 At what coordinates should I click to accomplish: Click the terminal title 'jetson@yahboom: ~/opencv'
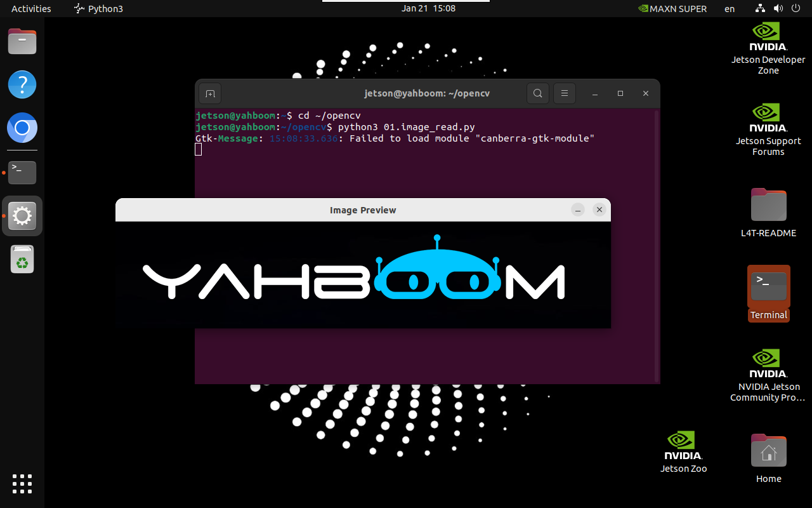[x=427, y=93]
